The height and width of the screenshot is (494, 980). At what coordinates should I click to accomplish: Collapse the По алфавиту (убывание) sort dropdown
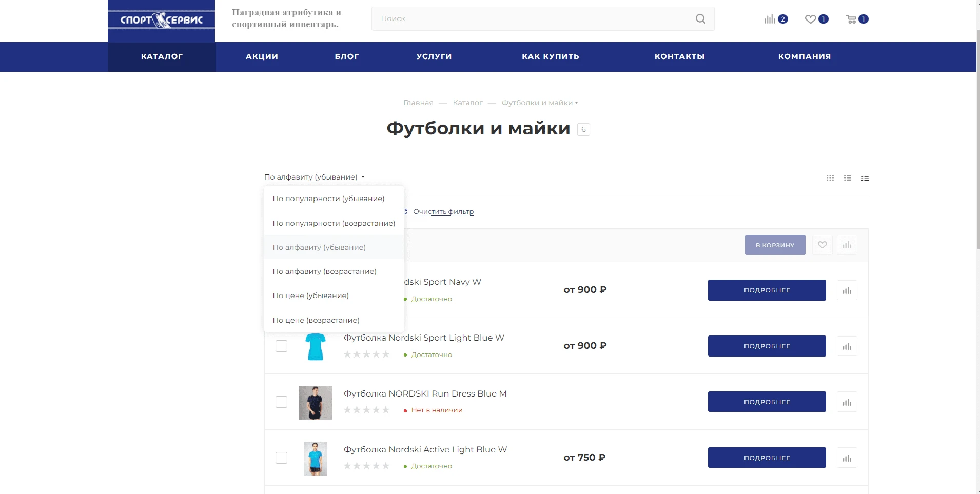314,177
